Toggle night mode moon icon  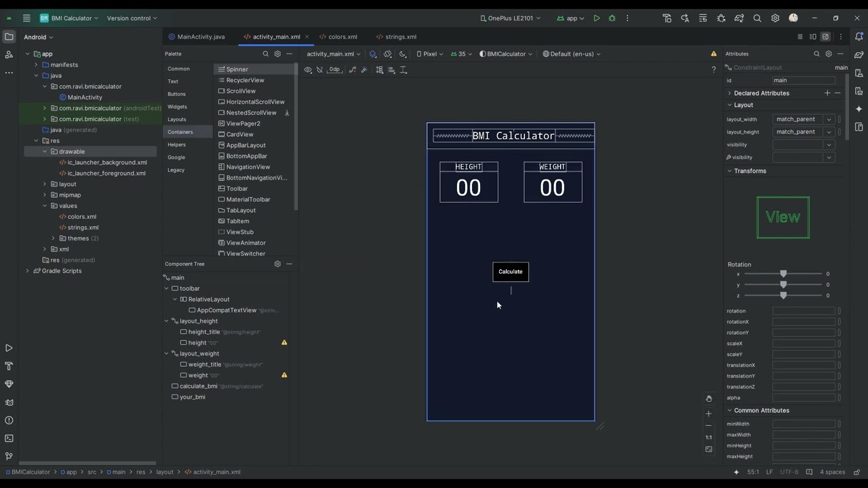tap(403, 54)
